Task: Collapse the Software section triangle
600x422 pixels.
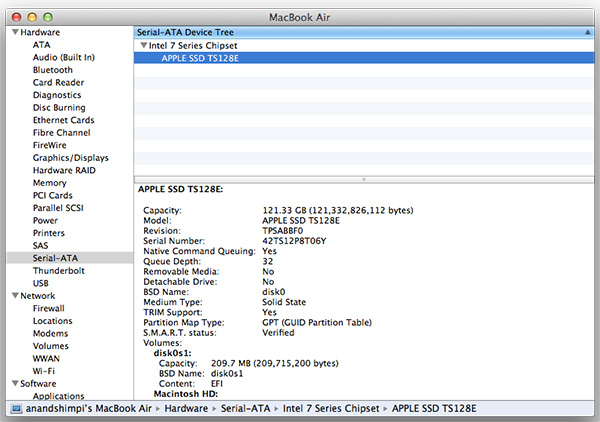Action: pyautogui.click(x=15, y=383)
